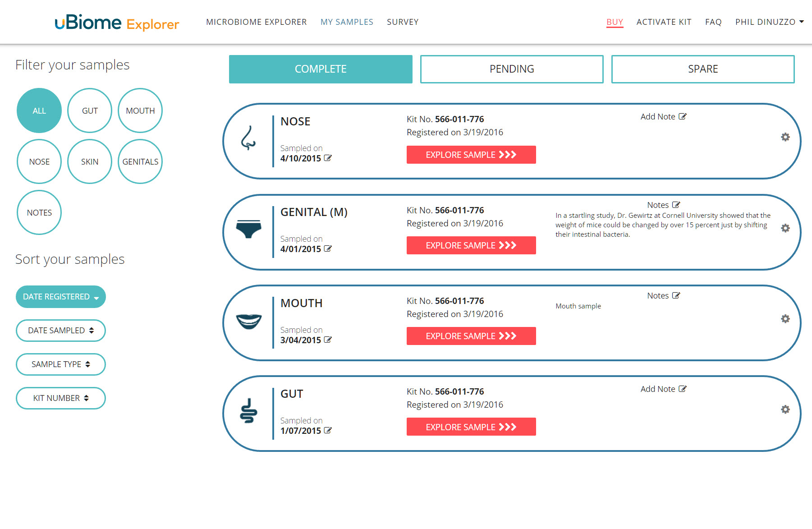Click the gut intestine sample icon
812x529 pixels.
pyautogui.click(x=248, y=411)
